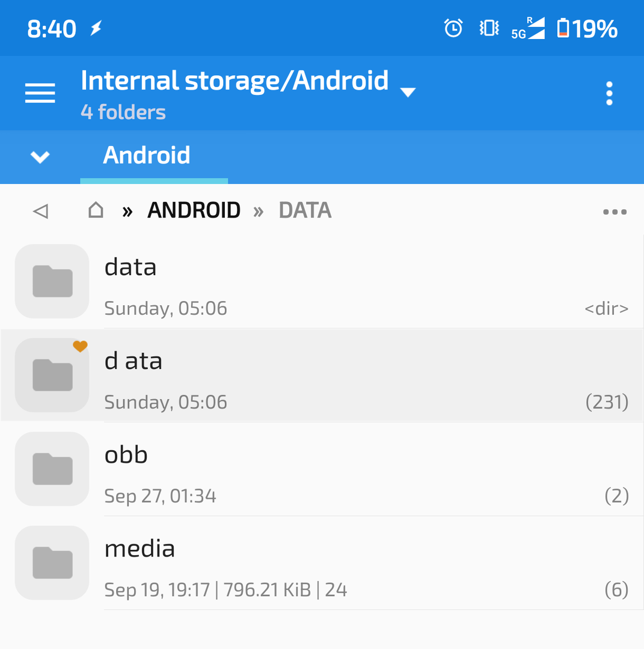
Task: Tap the alarm icon in status bar
Action: pyautogui.click(x=453, y=28)
